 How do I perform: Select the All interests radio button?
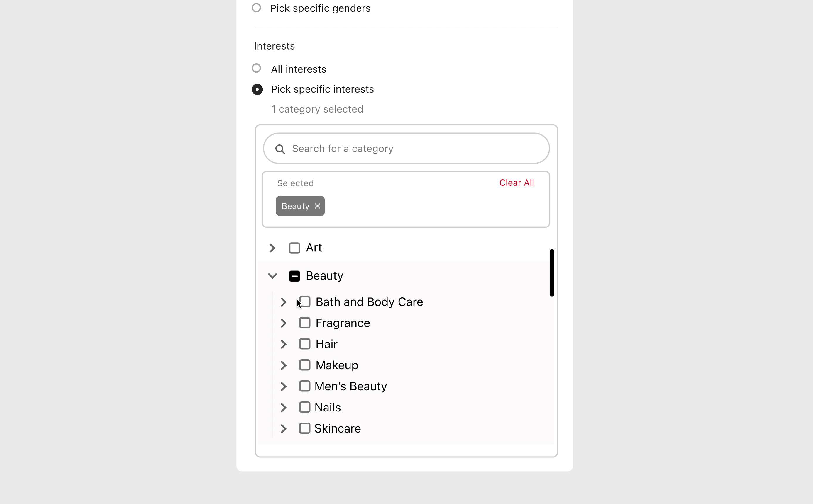pos(257,69)
